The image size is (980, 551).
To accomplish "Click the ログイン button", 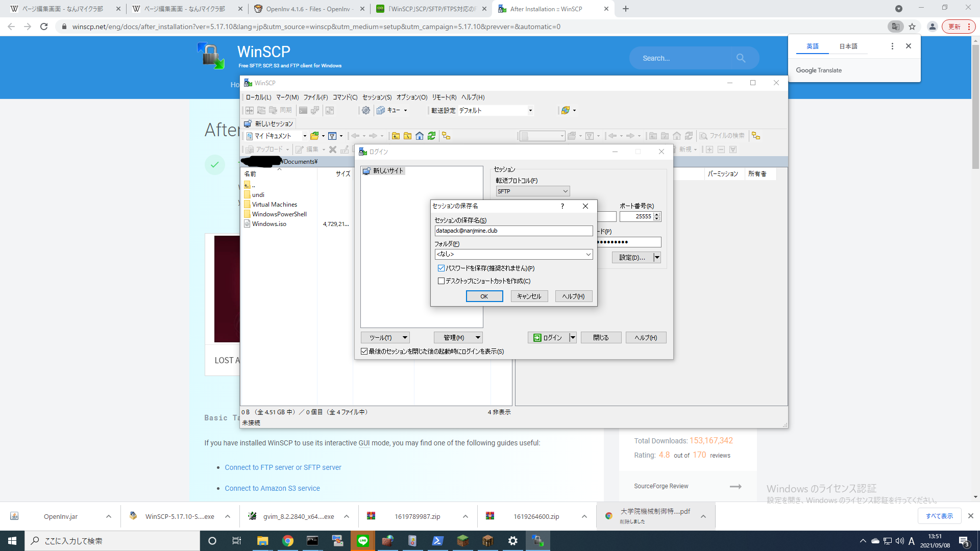I will [548, 338].
